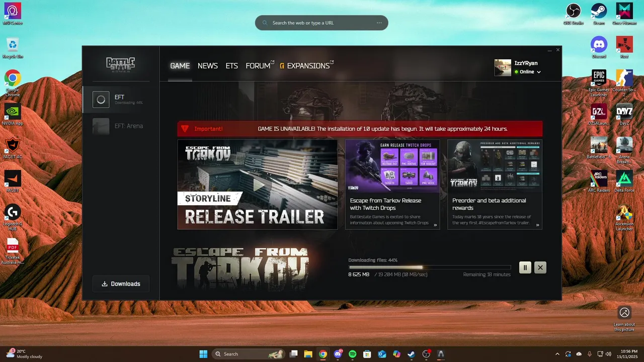
Task: Open the weather widget showing 20°C
Action: tap(24, 354)
